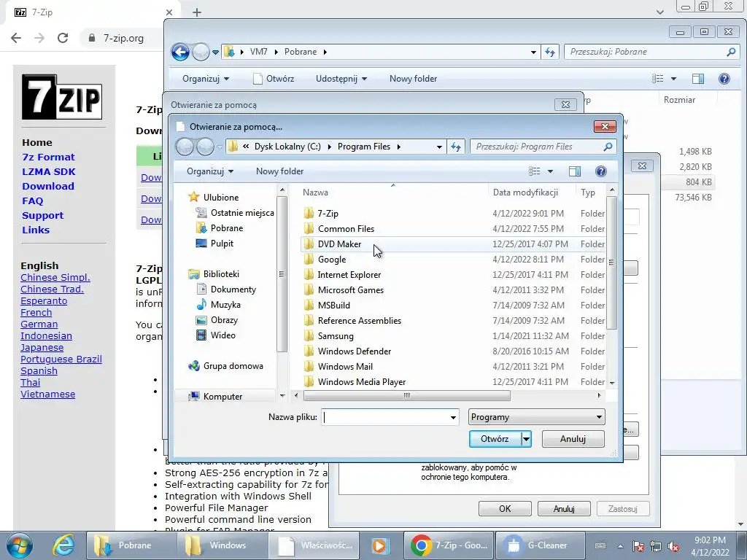Select the Internet Explorer folder
Viewport: 747px width, 560px height.
click(349, 274)
